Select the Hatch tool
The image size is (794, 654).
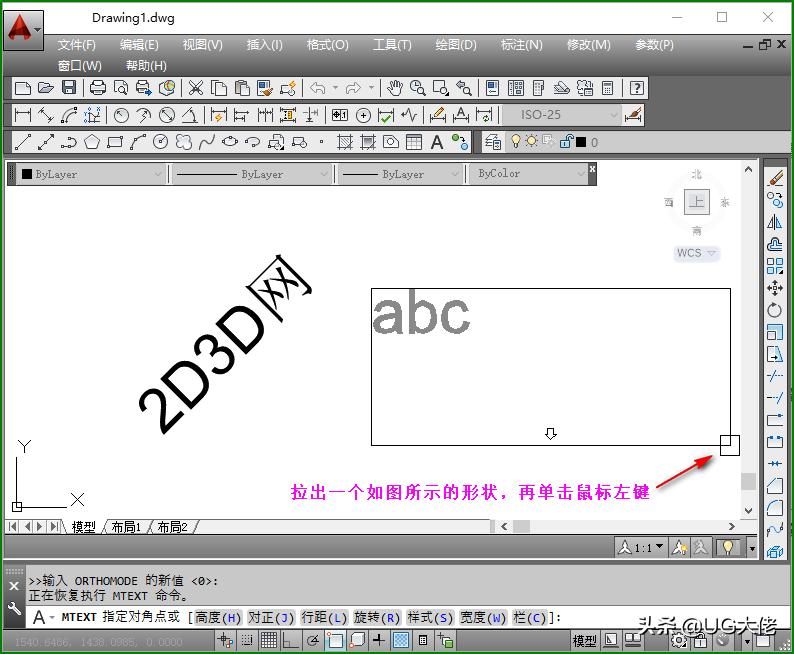pos(345,142)
